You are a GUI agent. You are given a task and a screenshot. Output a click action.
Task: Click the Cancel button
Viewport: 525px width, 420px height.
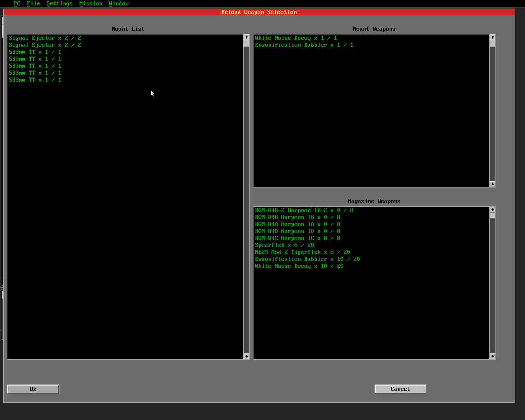pos(401,389)
